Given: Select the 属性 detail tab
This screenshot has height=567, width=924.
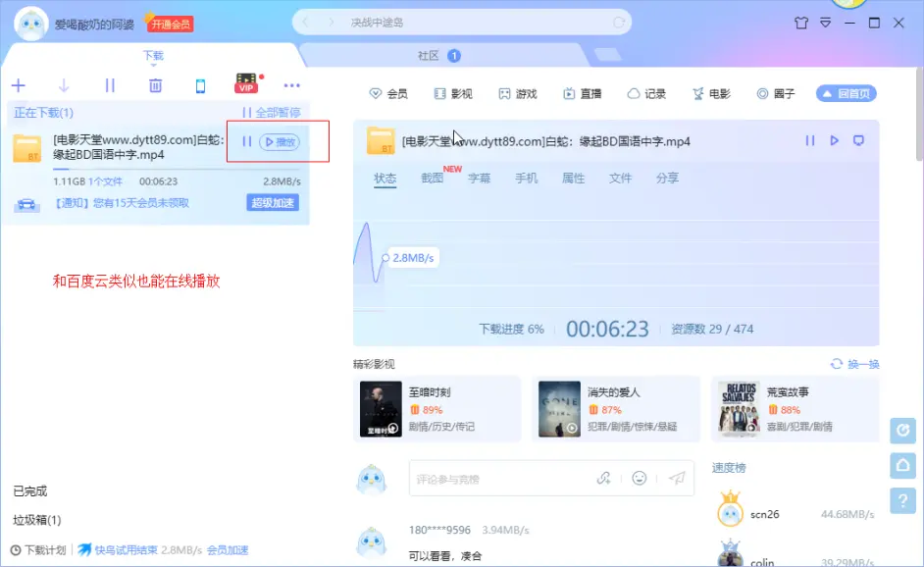Looking at the screenshot, I should (x=574, y=178).
